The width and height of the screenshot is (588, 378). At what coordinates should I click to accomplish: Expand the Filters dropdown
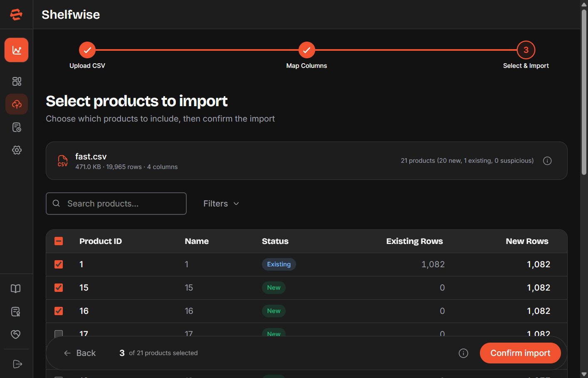221,204
